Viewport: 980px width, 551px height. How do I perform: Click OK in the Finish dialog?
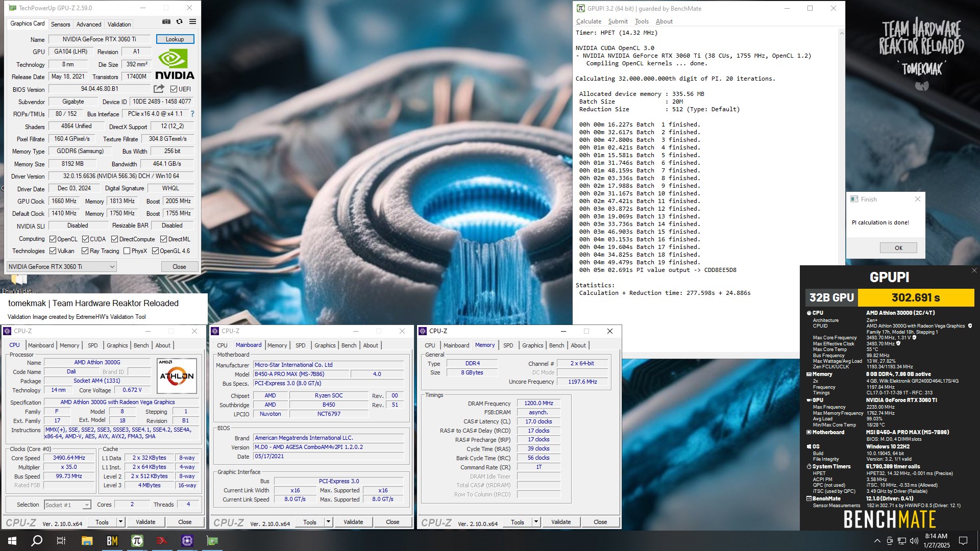tap(898, 248)
